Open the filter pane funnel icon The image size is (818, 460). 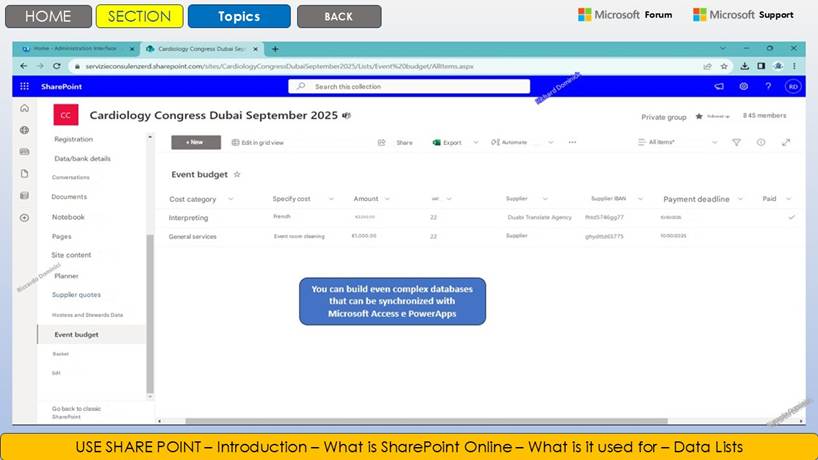[736, 142]
